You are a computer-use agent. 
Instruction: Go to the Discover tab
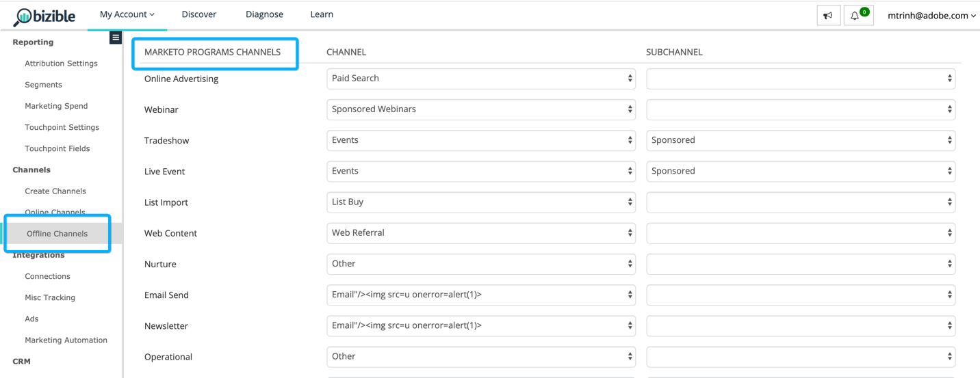click(x=199, y=14)
